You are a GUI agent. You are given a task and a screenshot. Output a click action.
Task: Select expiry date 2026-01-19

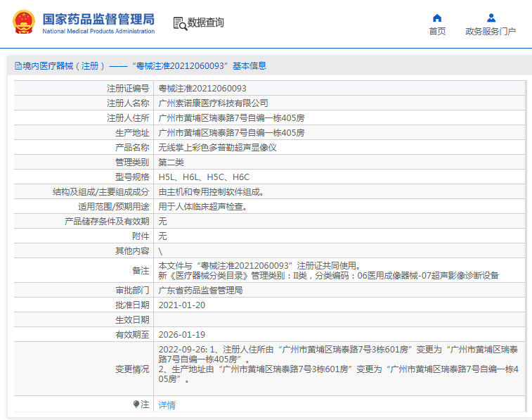(x=182, y=334)
